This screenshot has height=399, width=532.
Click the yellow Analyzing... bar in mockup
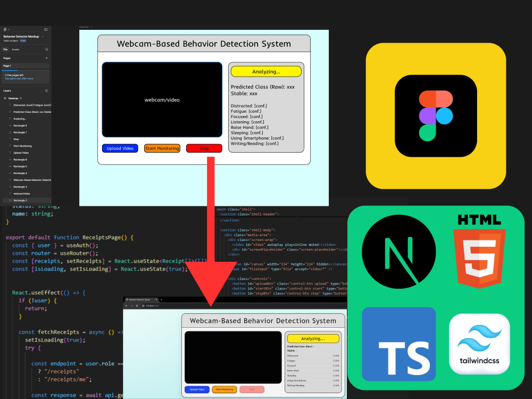coord(266,72)
